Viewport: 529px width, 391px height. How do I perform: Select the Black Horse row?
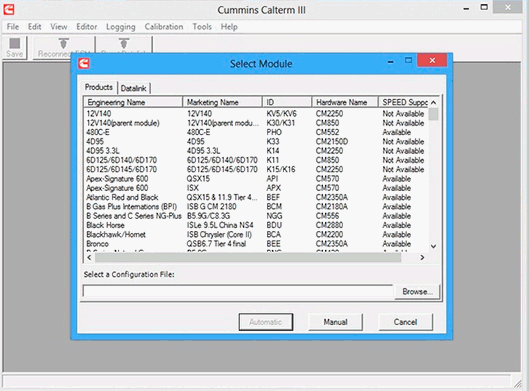tap(256, 225)
